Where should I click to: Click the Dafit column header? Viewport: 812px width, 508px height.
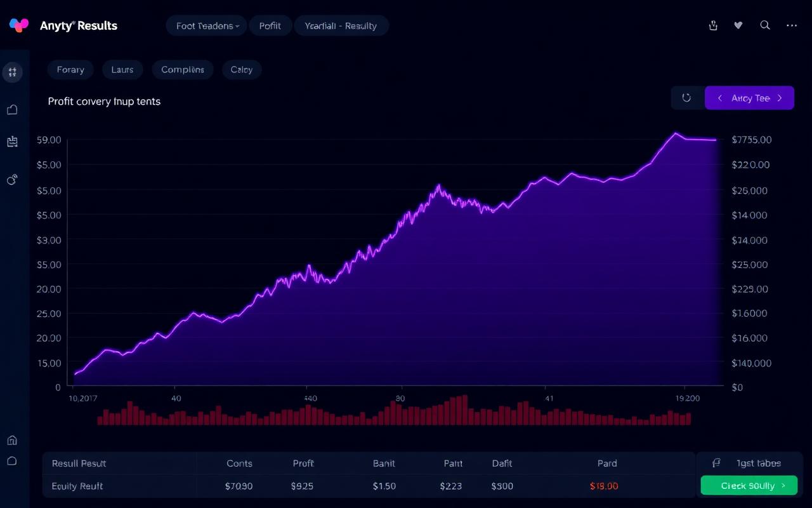point(502,464)
